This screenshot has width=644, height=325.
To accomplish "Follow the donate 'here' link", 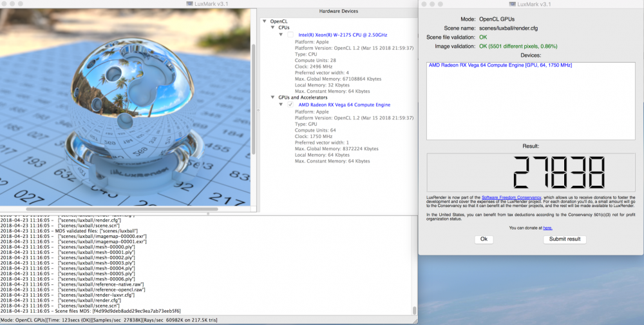I will tap(547, 228).
